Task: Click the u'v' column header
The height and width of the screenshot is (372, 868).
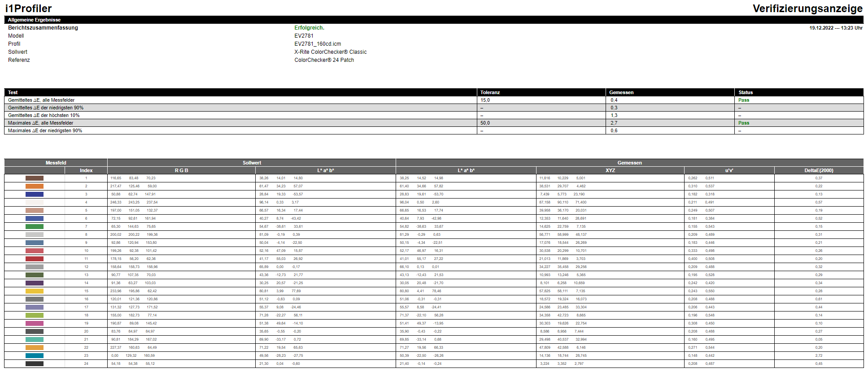Action: 729,170
